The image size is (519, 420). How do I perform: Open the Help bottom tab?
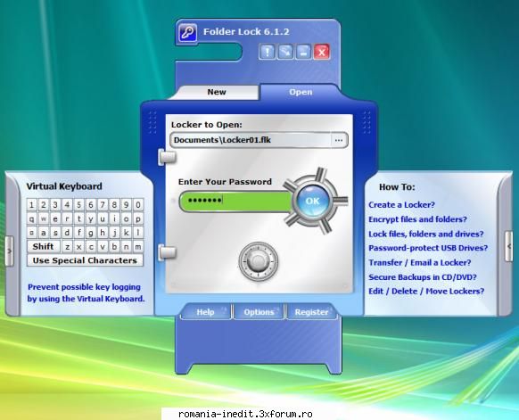[205, 312]
